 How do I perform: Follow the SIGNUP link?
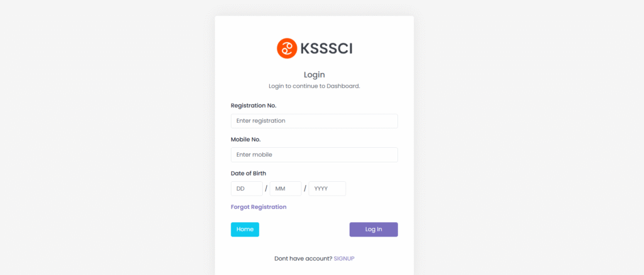pos(344,259)
